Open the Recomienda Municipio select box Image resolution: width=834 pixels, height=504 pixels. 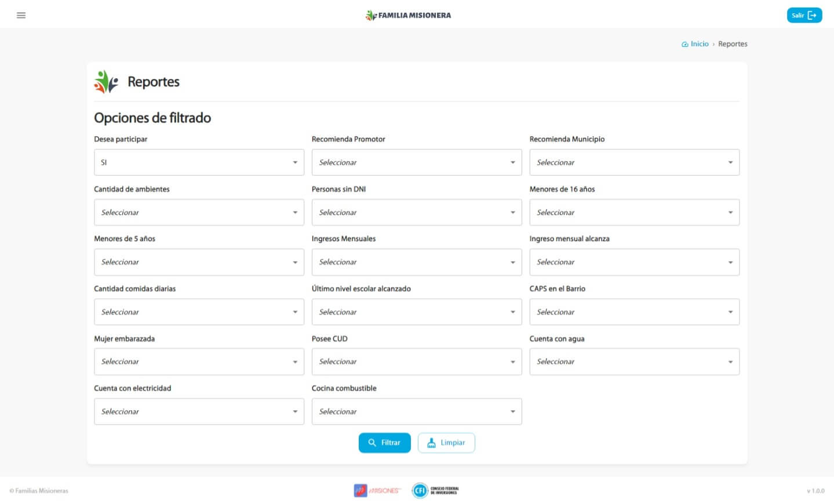634,162
